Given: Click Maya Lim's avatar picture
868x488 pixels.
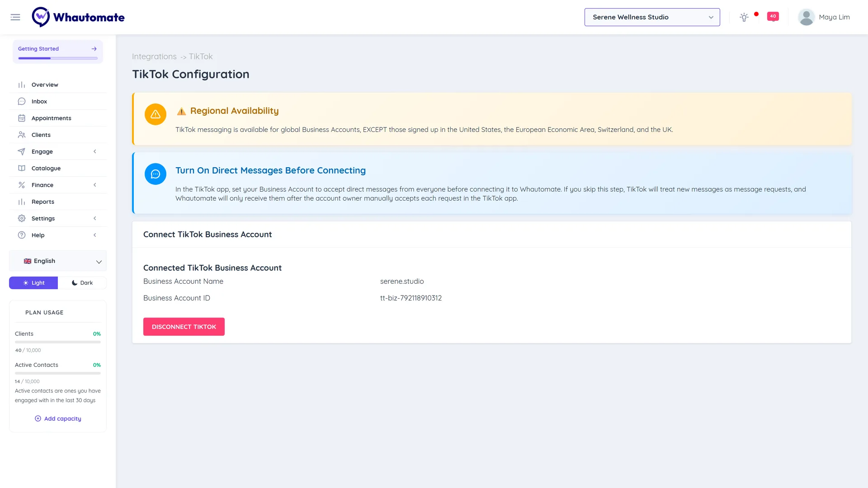Looking at the screenshot, I should pos(807,17).
